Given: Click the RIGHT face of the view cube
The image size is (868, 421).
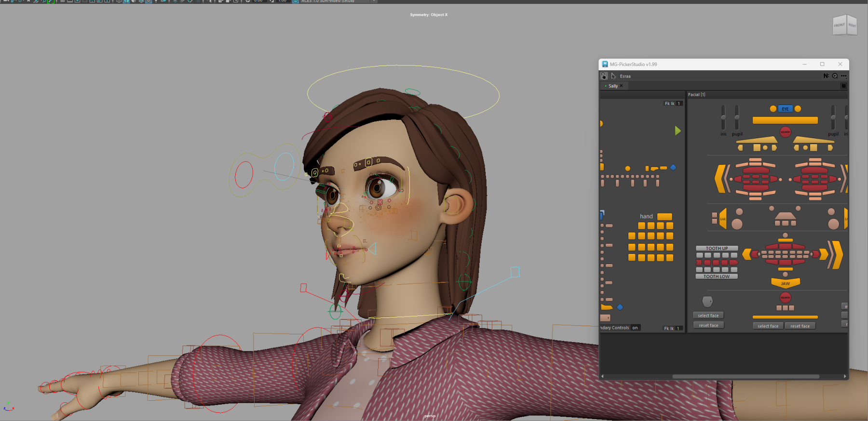Looking at the screenshot, I should coord(852,25).
